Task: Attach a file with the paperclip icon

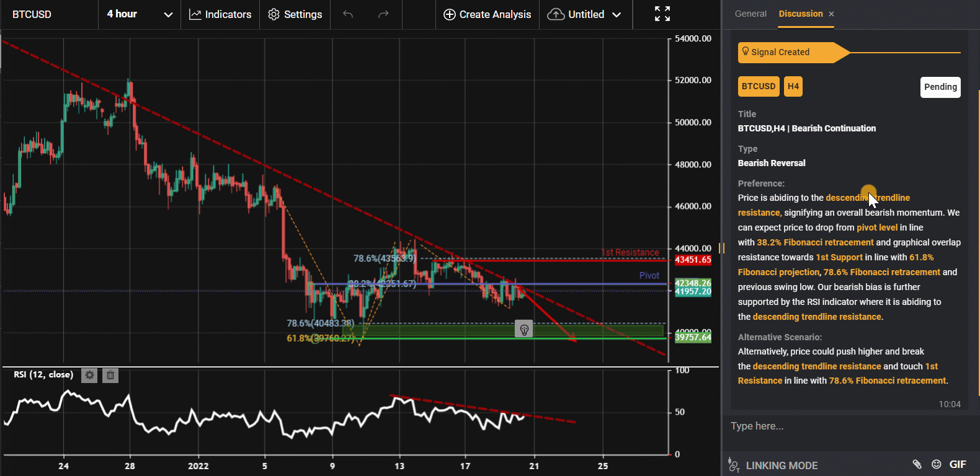Action: click(x=917, y=464)
